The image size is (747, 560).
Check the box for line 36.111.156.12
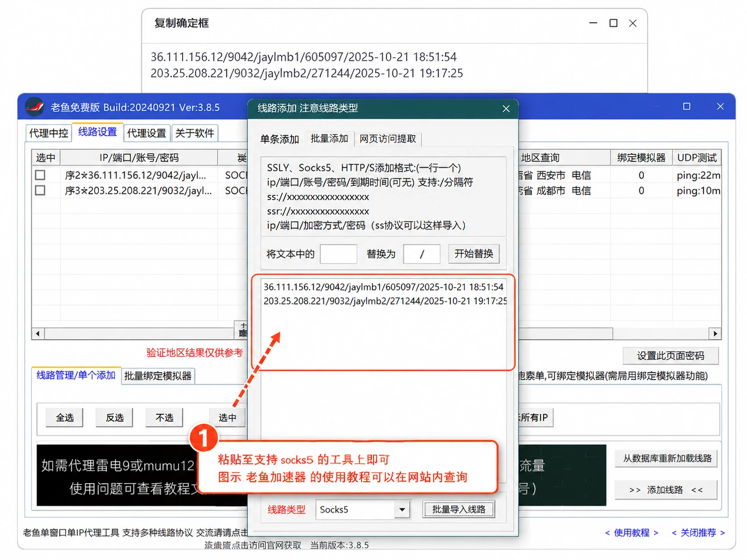(40, 175)
